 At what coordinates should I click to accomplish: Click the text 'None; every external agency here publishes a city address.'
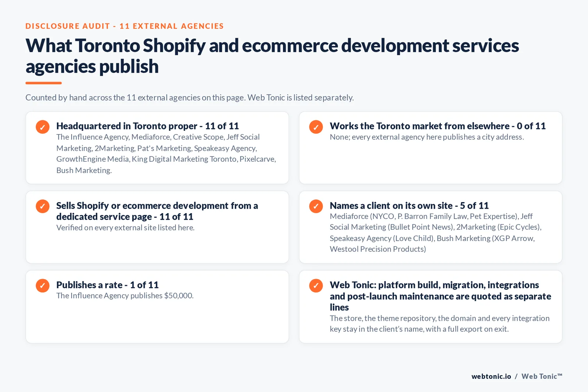[427, 137]
